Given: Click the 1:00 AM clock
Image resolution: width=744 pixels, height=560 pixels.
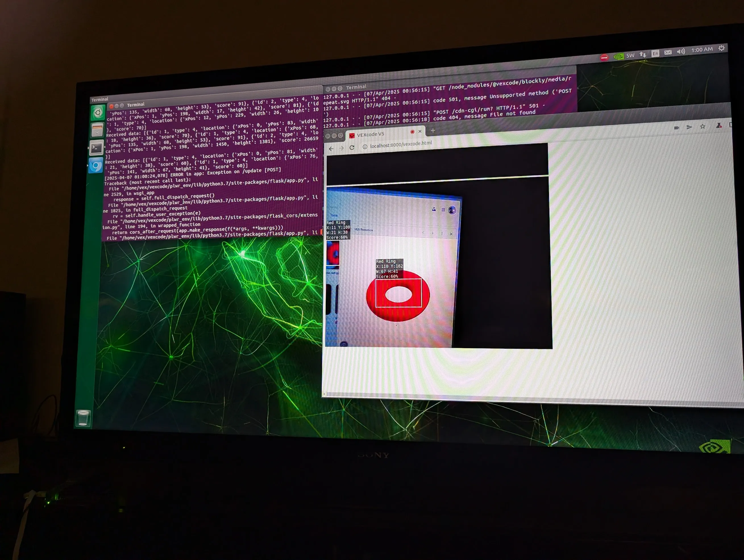Looking at the screenshot, I should (x=702, y=50).
